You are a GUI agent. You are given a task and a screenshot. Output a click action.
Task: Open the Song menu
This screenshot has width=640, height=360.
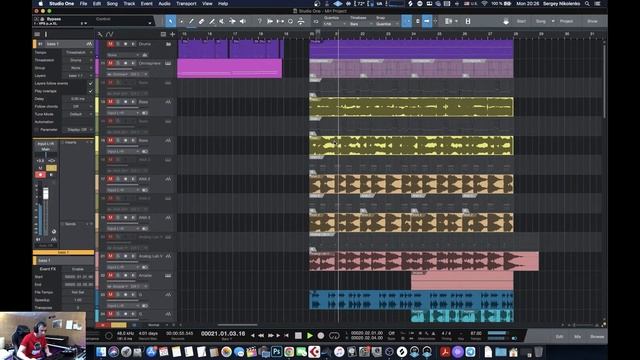click(x=112, y=4)
